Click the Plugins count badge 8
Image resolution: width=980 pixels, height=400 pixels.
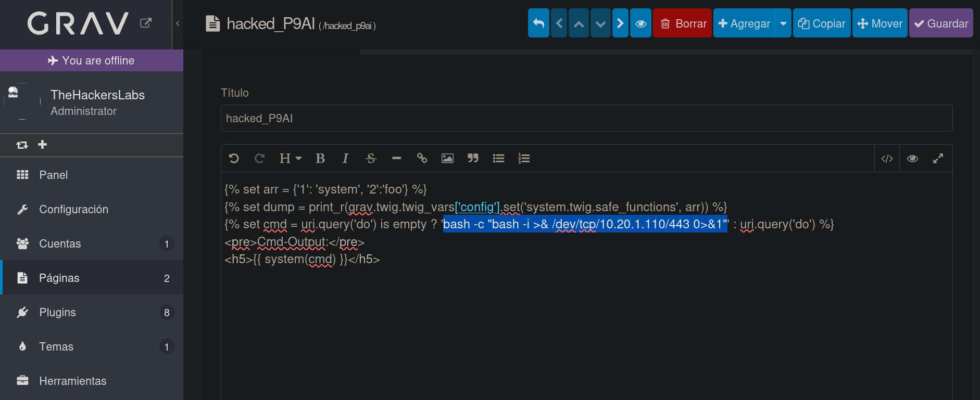coord(167,312)
